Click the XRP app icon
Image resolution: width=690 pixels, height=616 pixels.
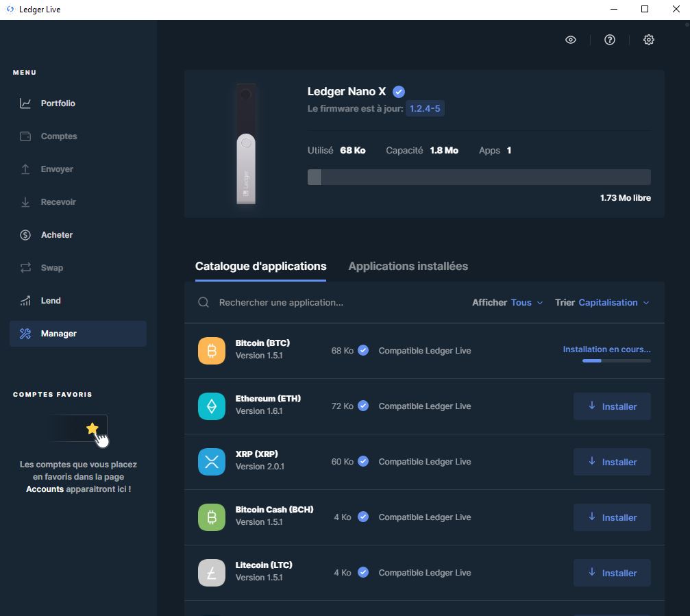coord(211,462)
